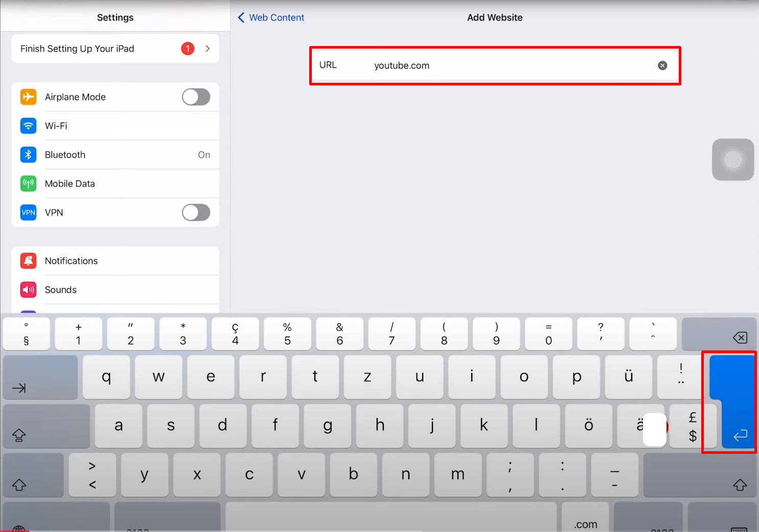This screenshot has width=759, height=532.
Task: Open Wi-Fi settings
Action: point(116,126)
